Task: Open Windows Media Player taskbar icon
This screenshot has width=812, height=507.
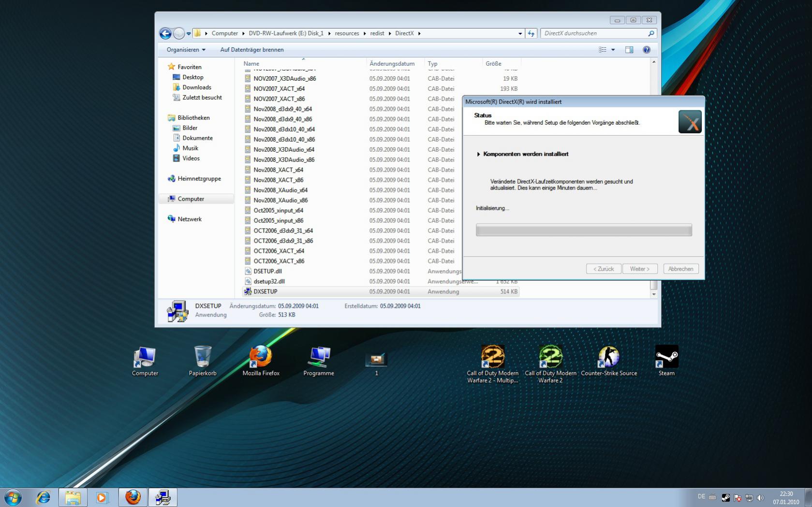Action: (102, 497)
